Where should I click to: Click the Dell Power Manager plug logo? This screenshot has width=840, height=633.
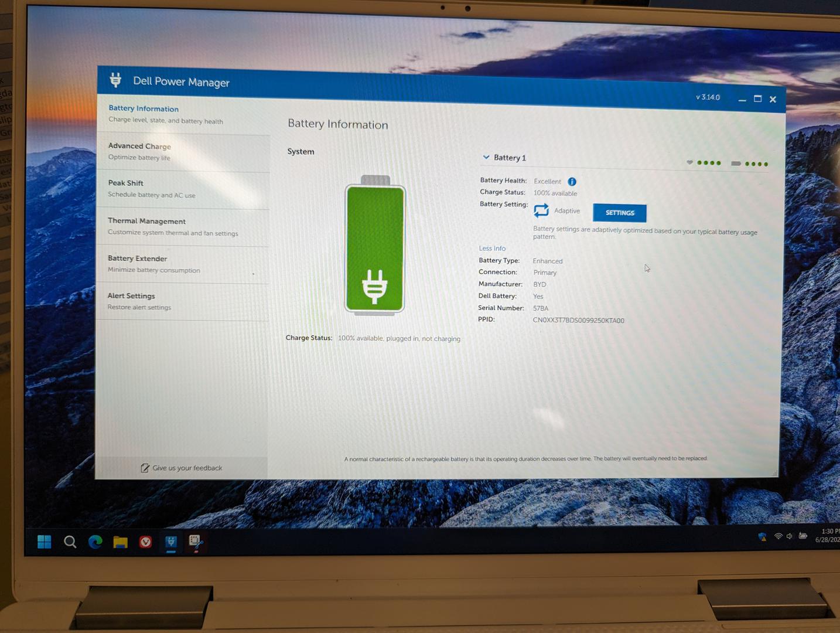point(115,80)
